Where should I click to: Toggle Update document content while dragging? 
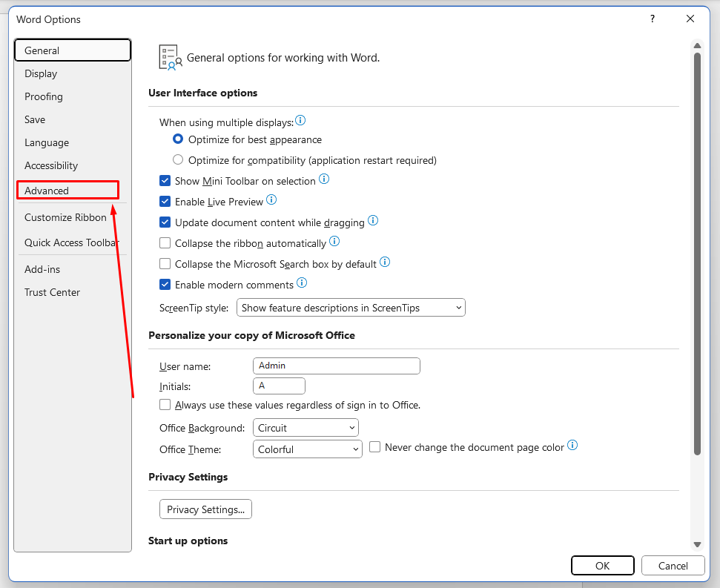(x=165, y=222)
